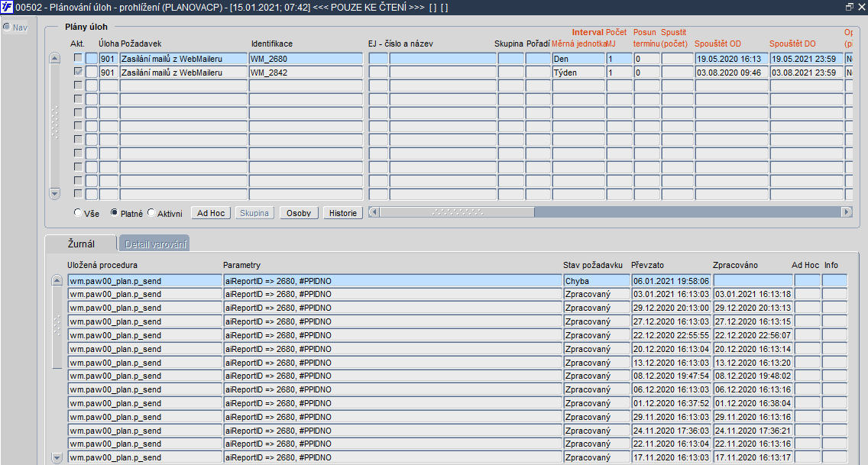Viewport: 868px width, 465px height.
Task: Open Historie for the selected plan
Action: coord(342,213)
